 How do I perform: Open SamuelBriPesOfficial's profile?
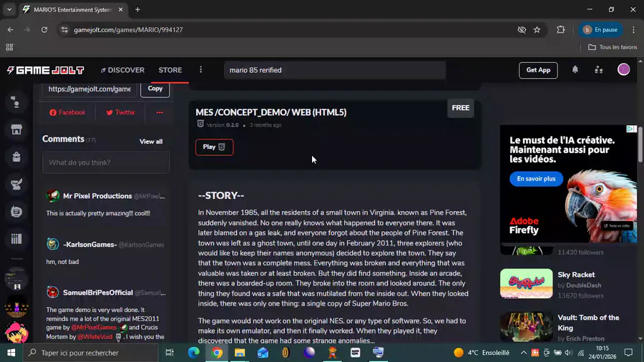pos(98,293)
